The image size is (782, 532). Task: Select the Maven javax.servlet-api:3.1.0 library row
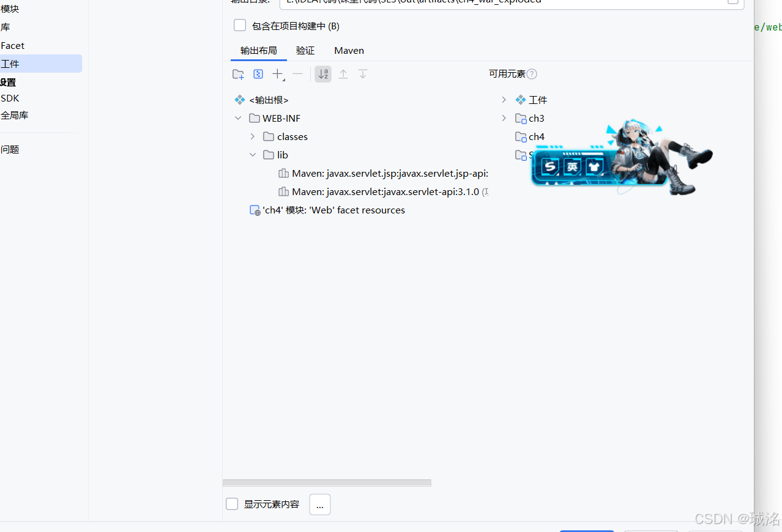tap(383, 191)
